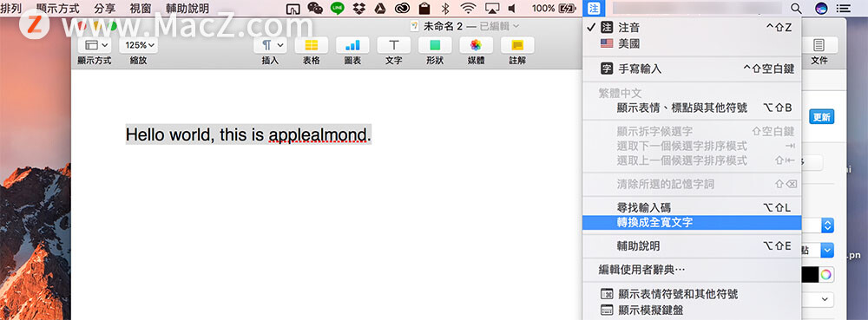Open the 點 size dropdown arrow
The image size is (868, 320).
click(x=827, y=251)
